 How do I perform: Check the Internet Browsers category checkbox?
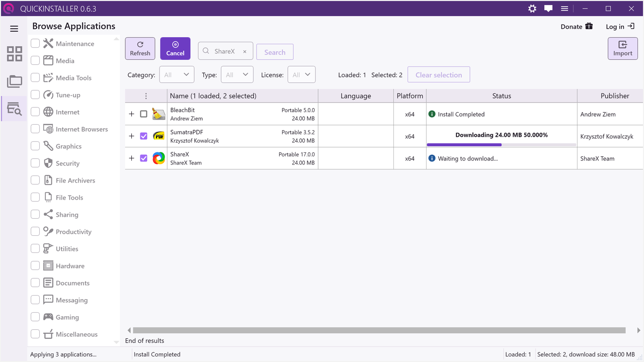tap(35, 129)
